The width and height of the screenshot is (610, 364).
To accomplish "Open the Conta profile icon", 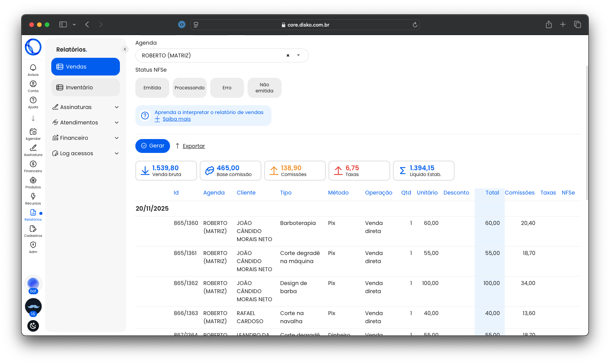I will 33,84.
